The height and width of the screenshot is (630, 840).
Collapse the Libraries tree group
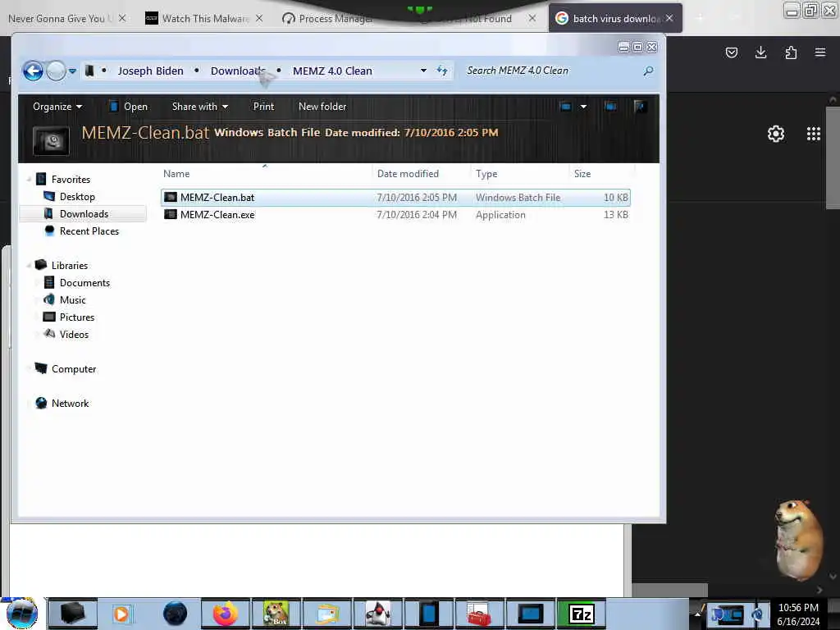point(29,266)
